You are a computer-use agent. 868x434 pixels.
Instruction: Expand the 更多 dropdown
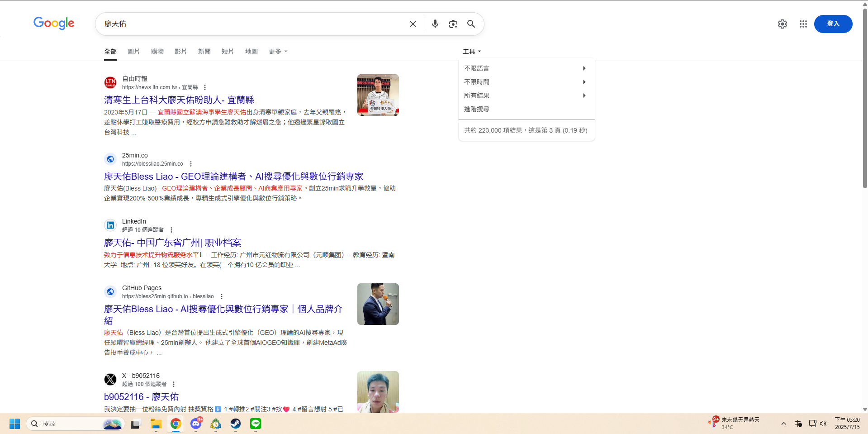(x=278, y=52)
